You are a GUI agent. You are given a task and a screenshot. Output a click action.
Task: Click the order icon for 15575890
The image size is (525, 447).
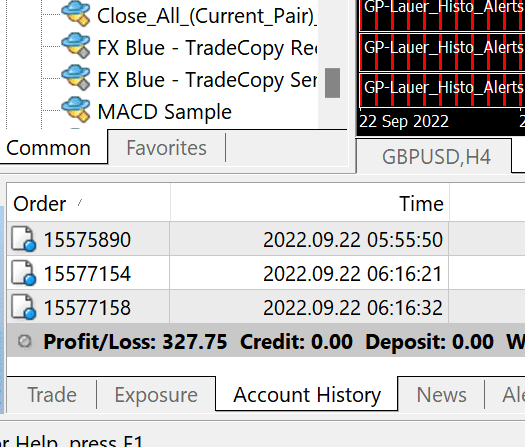23,239
